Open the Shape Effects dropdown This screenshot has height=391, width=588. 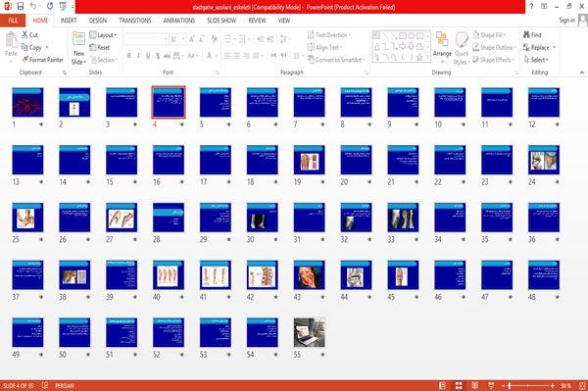point(494,60)
